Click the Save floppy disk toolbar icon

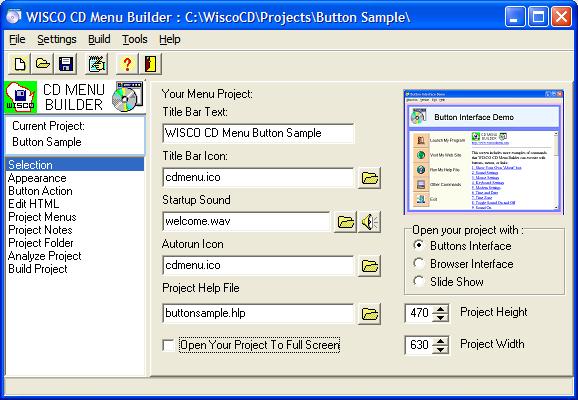66,64
